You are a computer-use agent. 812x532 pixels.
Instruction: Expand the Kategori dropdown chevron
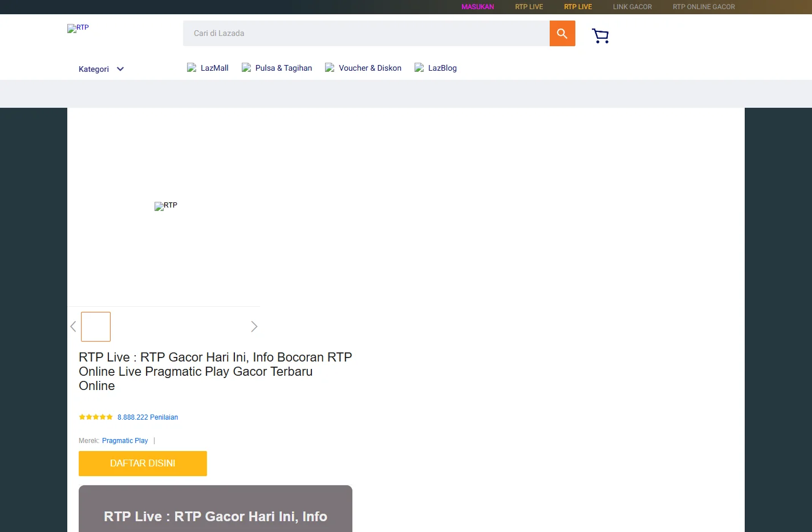(x=120, y=69)
